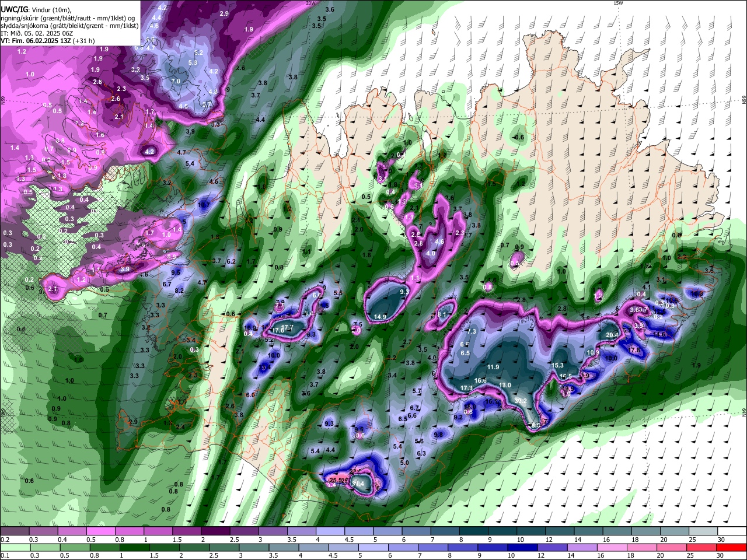Click the '5.3' value near the northwest peninsula

tap(215, 124)
